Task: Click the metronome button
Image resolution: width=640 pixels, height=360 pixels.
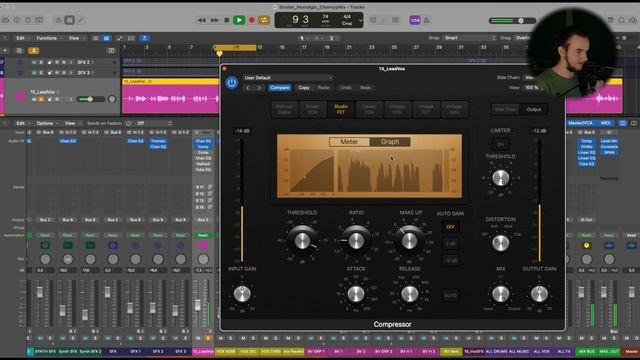Action: [427, 20]
